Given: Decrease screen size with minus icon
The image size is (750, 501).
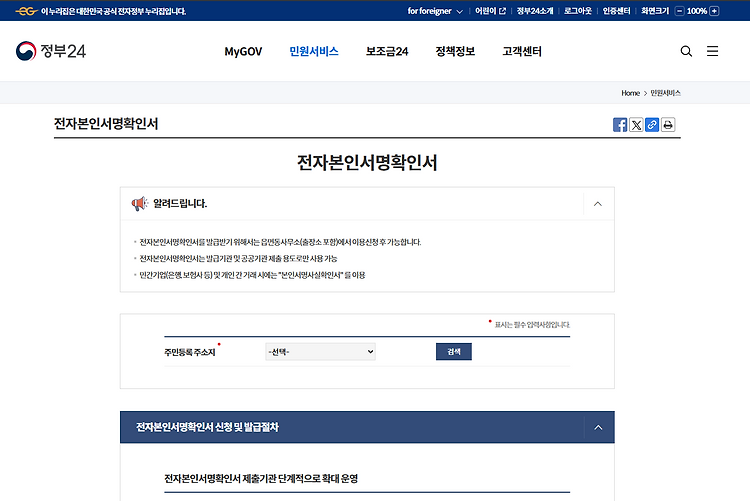Looking at the screenshot, I should pyautogui.click(x=679, y=11).
